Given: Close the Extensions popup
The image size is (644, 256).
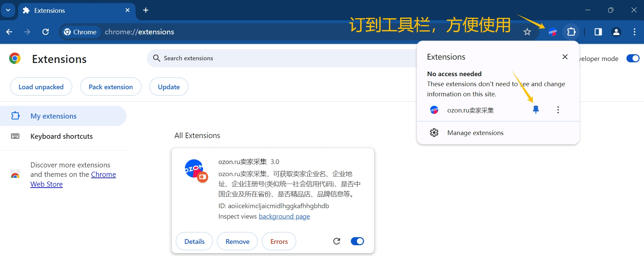Looking at the screenshot, I should (x=565, y=57).
